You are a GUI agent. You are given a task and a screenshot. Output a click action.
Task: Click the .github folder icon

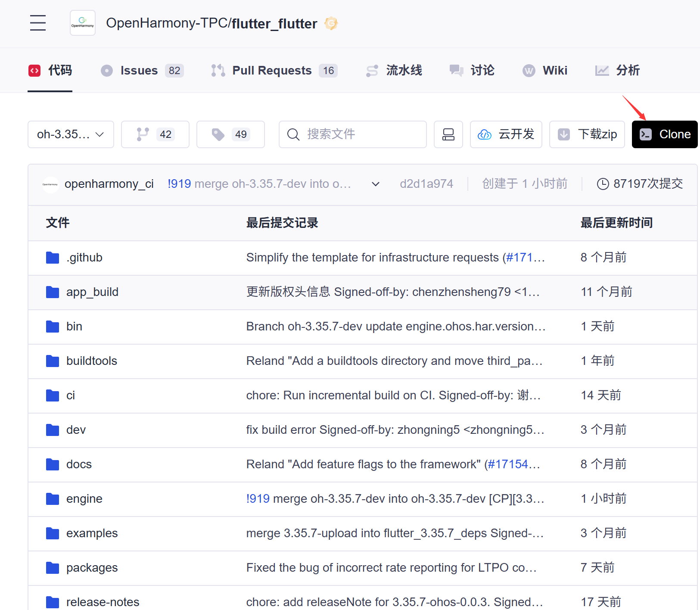(53, 258)
